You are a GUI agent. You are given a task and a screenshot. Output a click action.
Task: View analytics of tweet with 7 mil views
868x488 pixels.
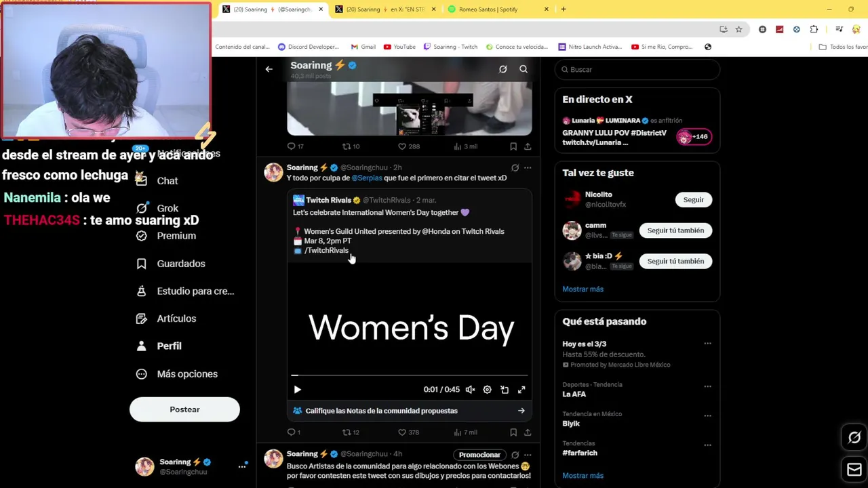click(465, 432)
